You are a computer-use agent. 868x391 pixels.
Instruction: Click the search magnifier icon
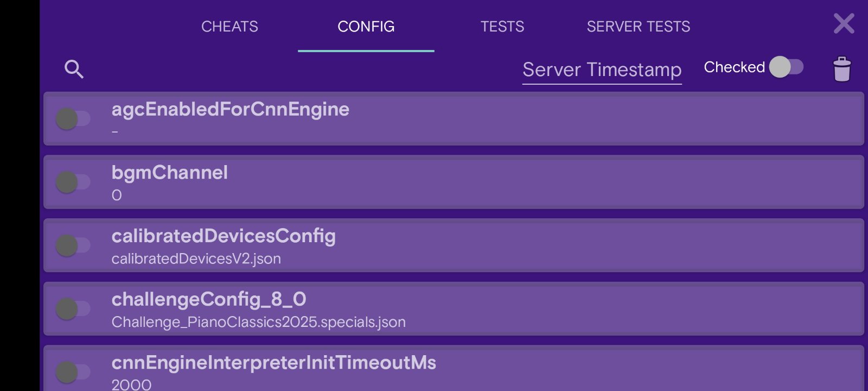74,70
